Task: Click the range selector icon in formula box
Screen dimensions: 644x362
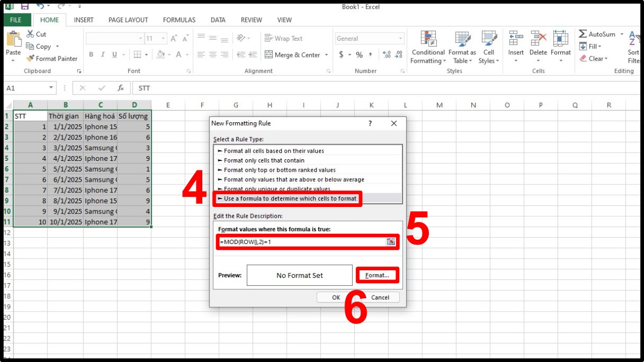Action: coord(391,242)
